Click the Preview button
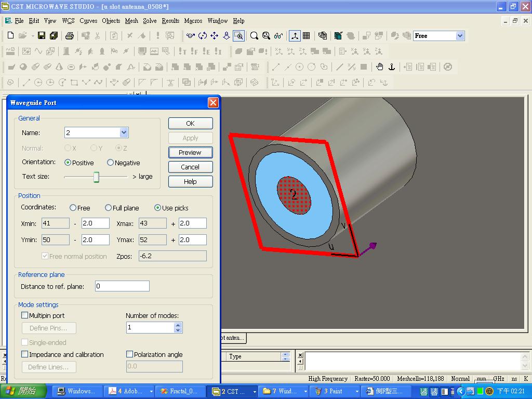Image resolution: width=532 pixels, height=399 pixels. [x=190, y=152]
